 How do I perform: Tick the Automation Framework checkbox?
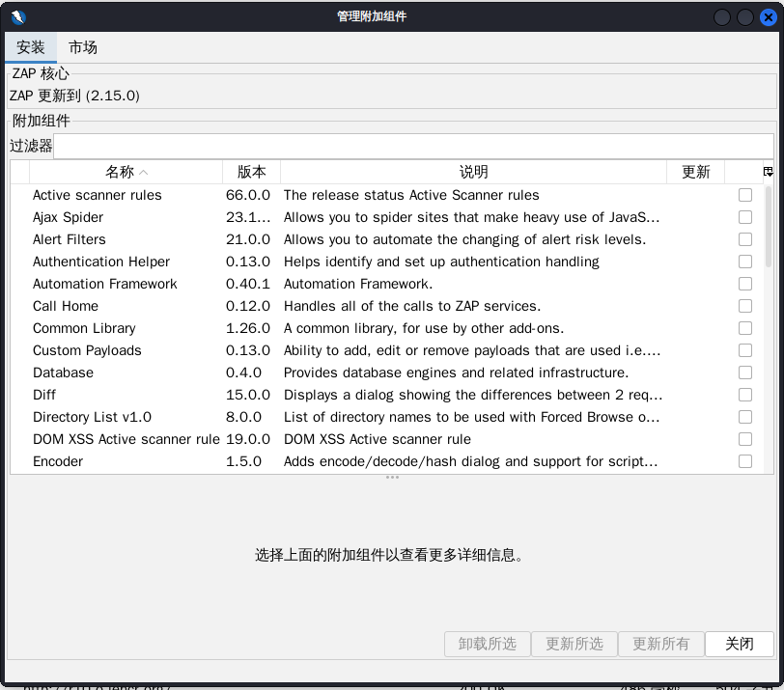coord(745,284)
